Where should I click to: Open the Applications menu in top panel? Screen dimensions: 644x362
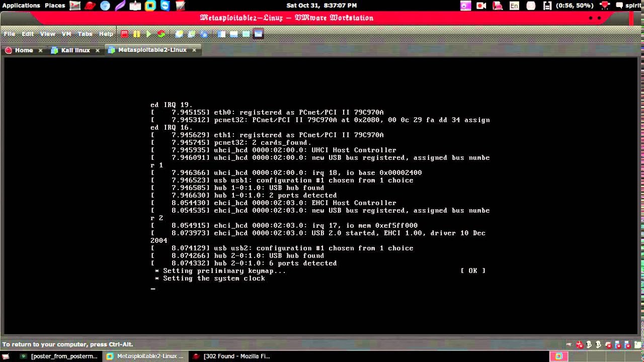click(21, 6)
